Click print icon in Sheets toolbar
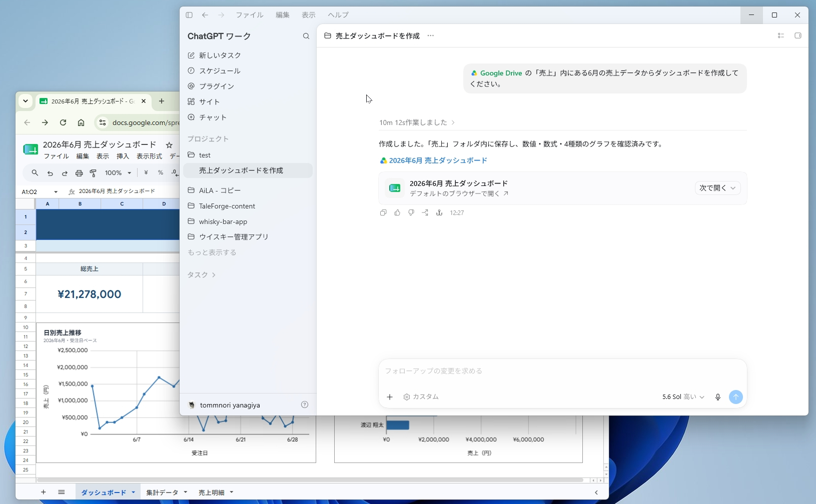 point(79,173)
